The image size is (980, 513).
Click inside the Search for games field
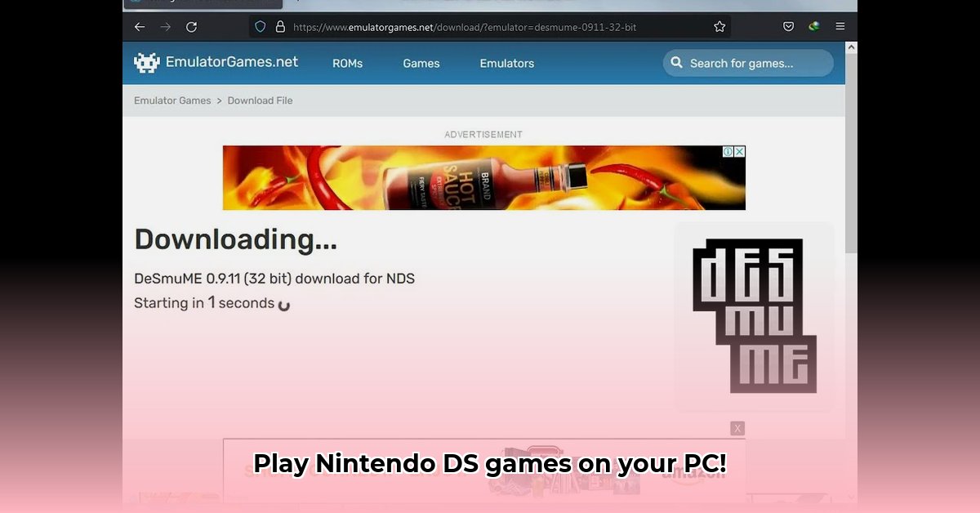(x=747, y=63)
